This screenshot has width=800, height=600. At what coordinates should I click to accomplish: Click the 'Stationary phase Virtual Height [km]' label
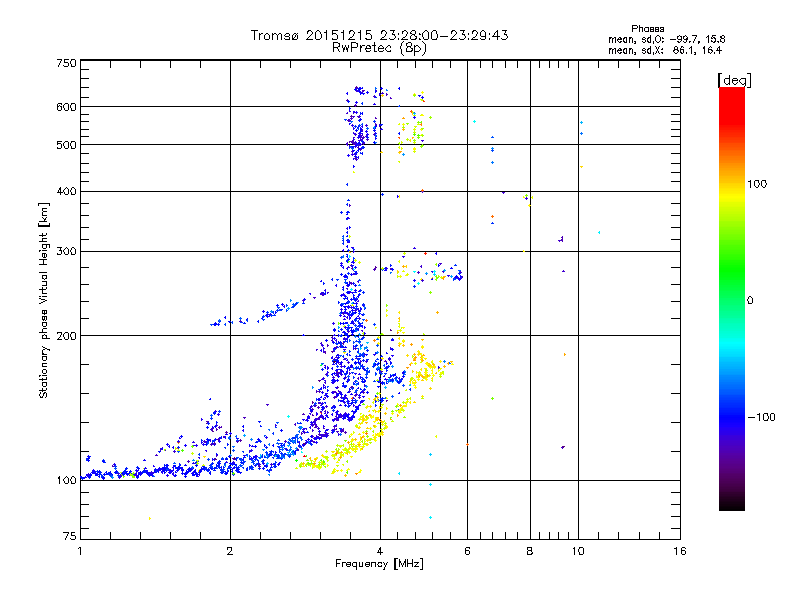[x=44, y=301]
